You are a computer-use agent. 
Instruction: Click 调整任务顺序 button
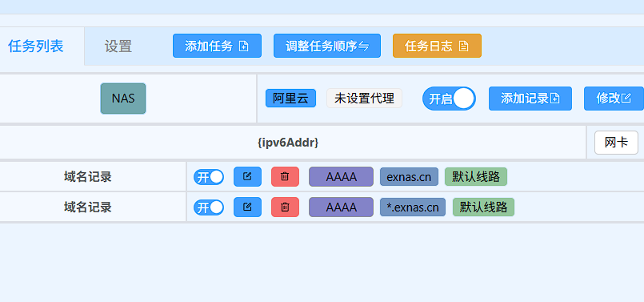327,46
